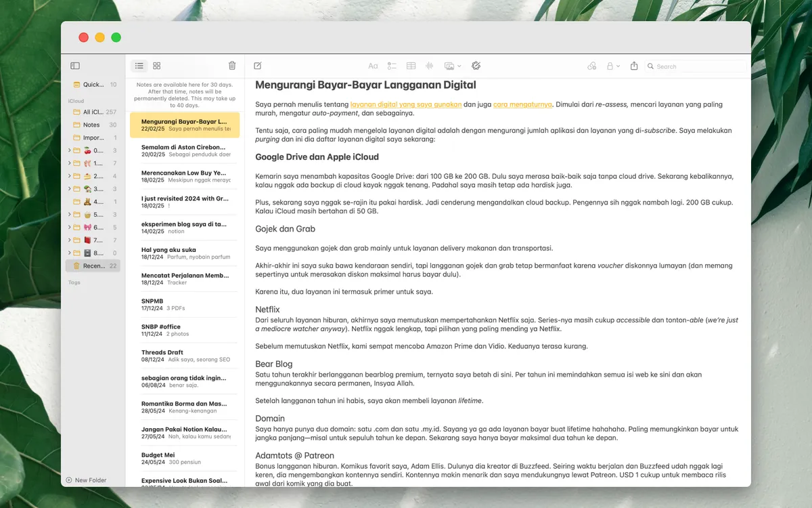
Task: Expand the media dropdown arrow
Action: pyautogui.click(x=459, y=66)
